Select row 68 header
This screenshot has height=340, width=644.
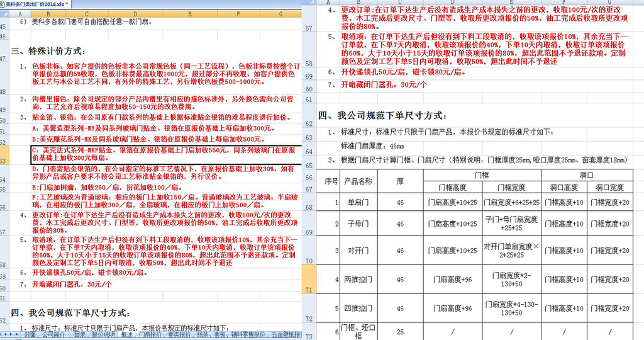(x=309, y=202)
